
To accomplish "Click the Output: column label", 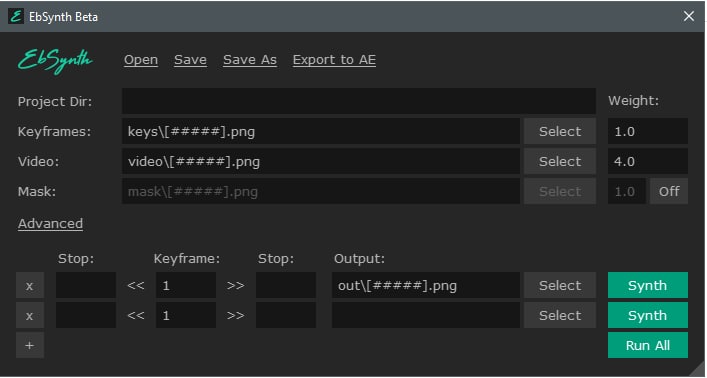I will (x=359, y=258).
